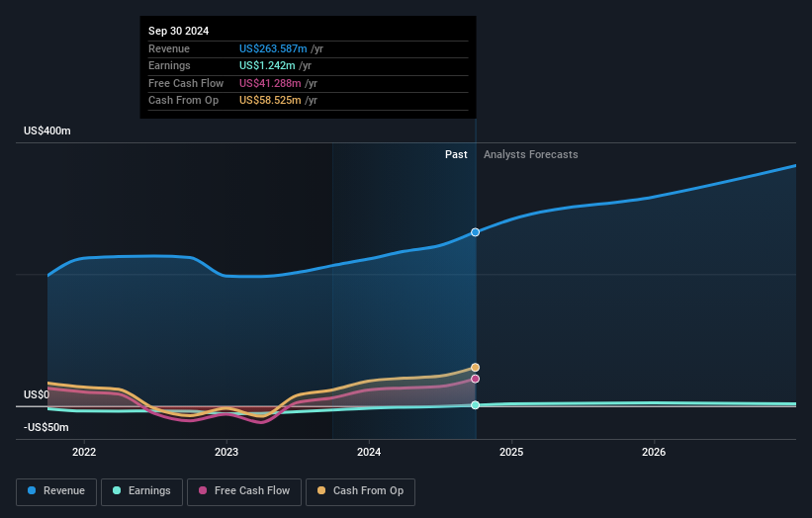Click the 2024 x-axis label
The width and height of the screenshot is (812, 518).
coord(369,452)
